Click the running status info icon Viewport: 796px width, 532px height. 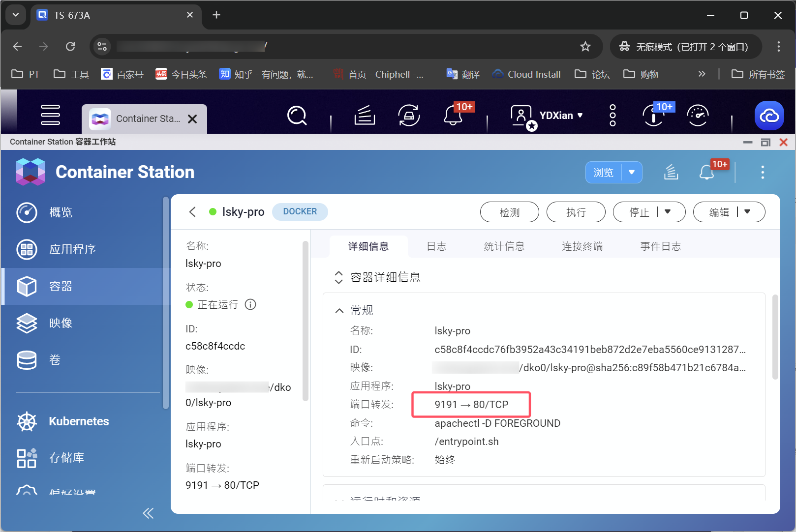coord(250,304)
